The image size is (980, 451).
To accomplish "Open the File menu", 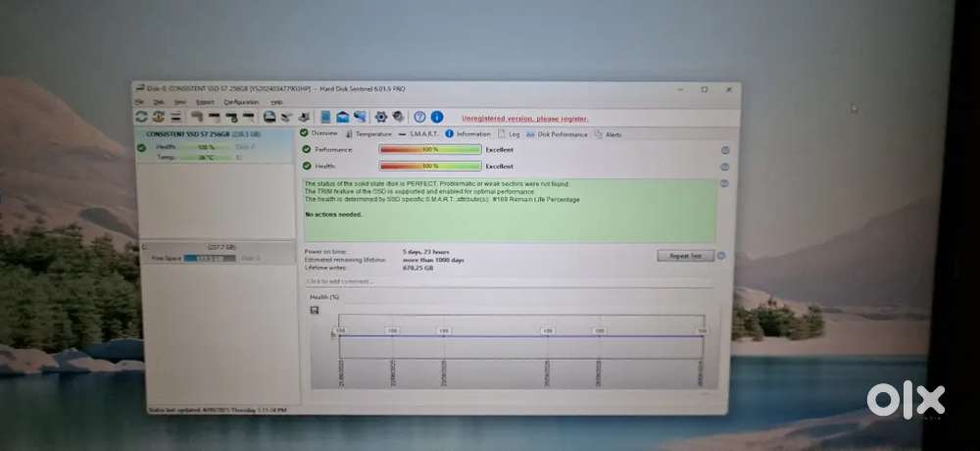I will [139, 102].
